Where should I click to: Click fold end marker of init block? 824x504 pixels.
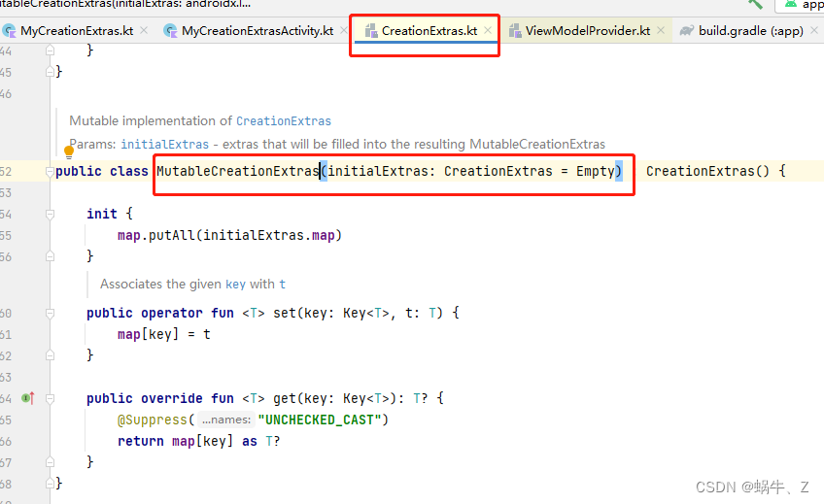tap(50, 256)
